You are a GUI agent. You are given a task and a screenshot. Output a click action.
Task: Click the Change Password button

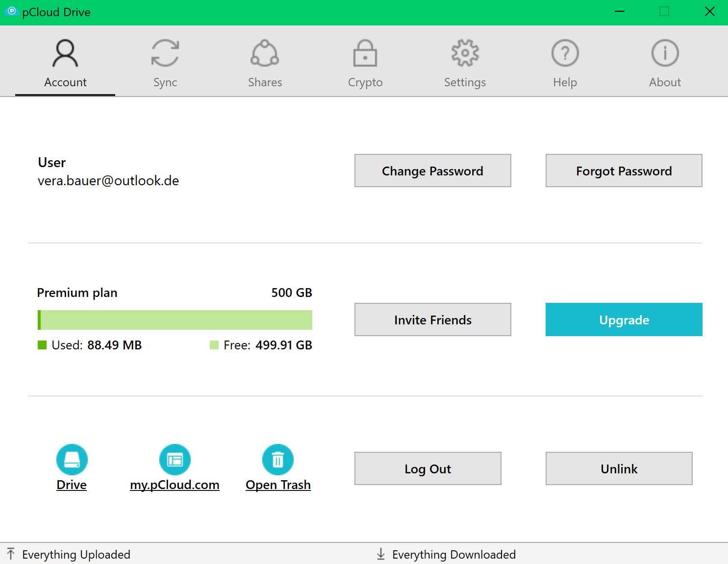[433, 171]
